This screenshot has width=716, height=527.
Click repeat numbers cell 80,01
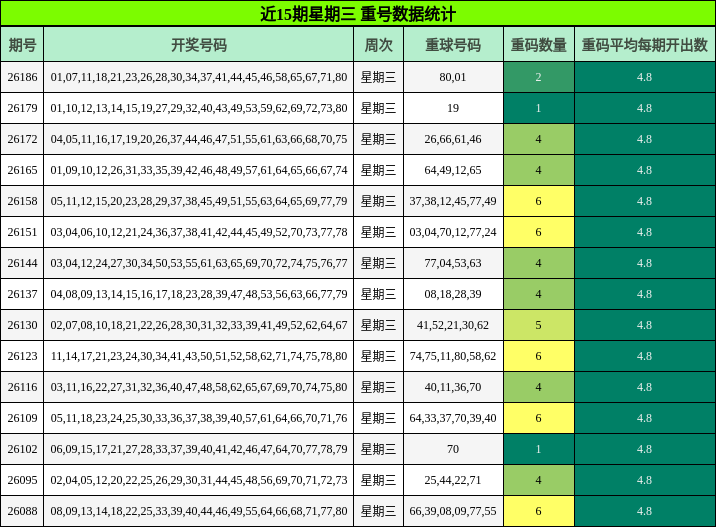tap(453, 77)
